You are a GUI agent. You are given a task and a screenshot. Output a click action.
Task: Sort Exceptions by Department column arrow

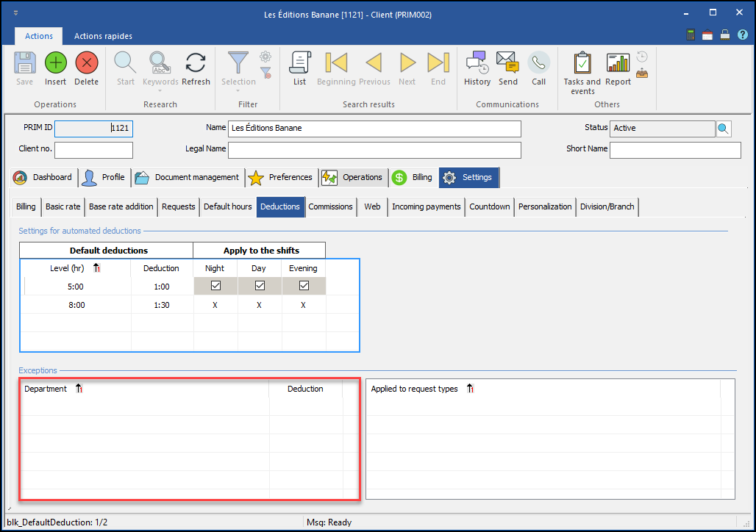click(x=79, y=389)
